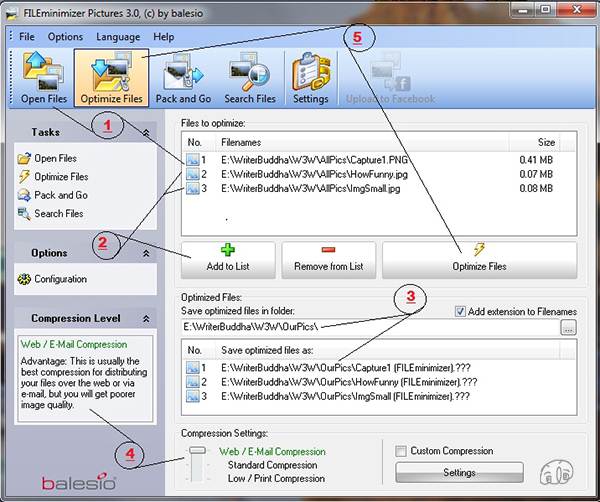Click the OurPics\Capture1 (FILEminimizer).??? entry
The image size is (600, 502).
point(346,368)
